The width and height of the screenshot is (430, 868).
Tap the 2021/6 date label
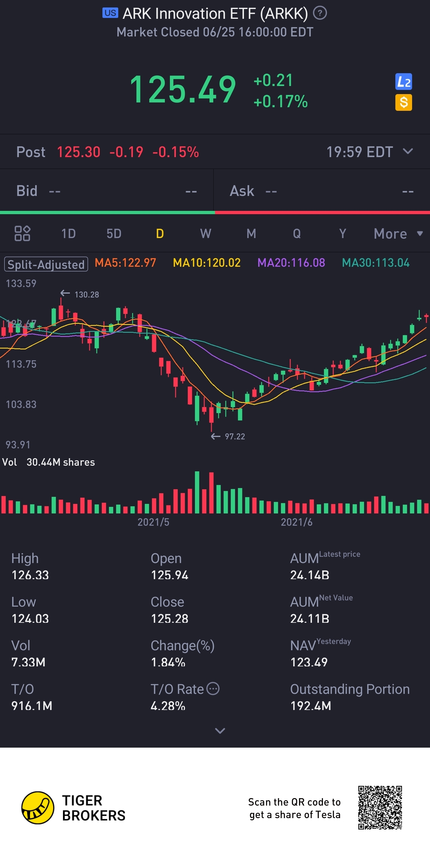click(x=297, y=522)
